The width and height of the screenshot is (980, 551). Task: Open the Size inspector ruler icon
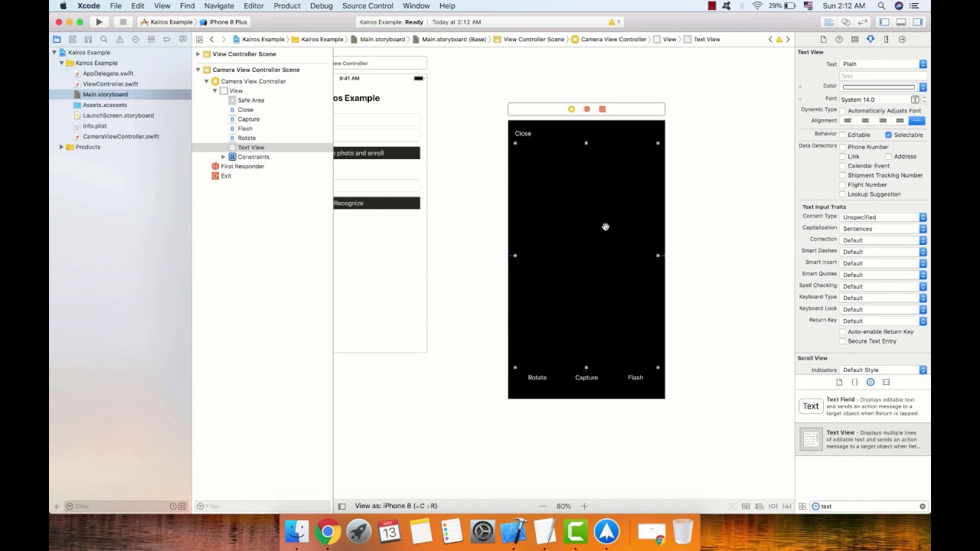(886, 39)
